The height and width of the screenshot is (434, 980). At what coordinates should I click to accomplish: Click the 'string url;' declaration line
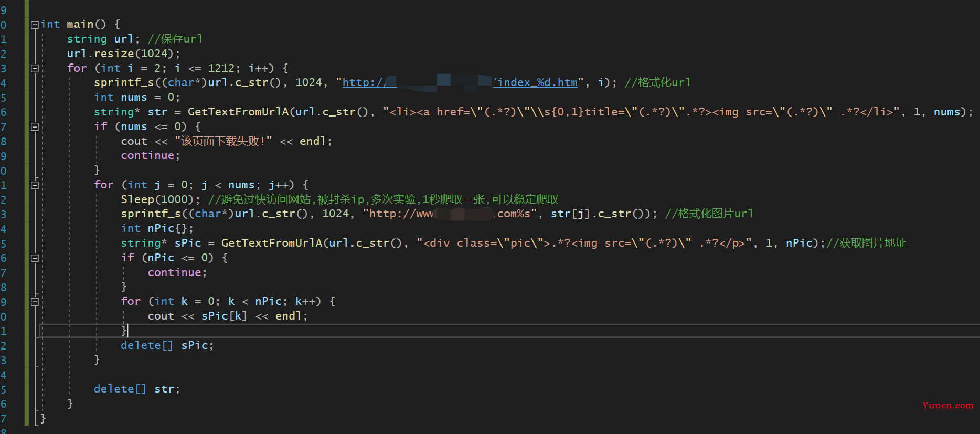(103, 39)
